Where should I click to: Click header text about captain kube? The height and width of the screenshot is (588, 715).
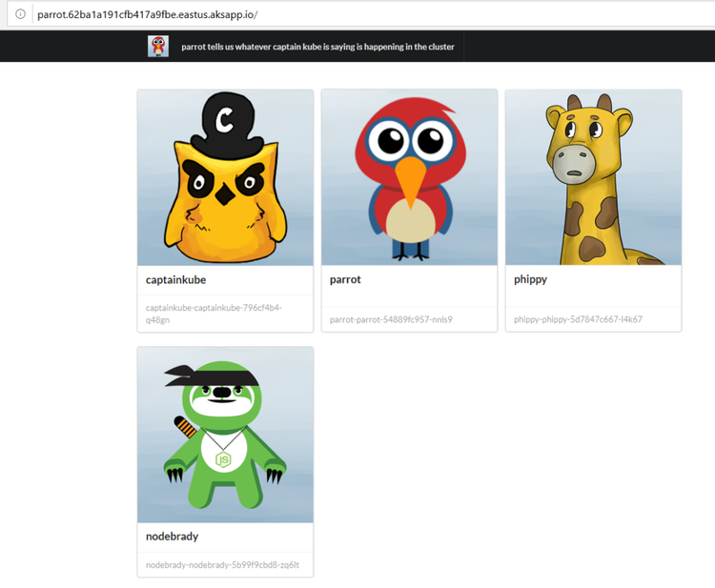click(x=317, y=47)
